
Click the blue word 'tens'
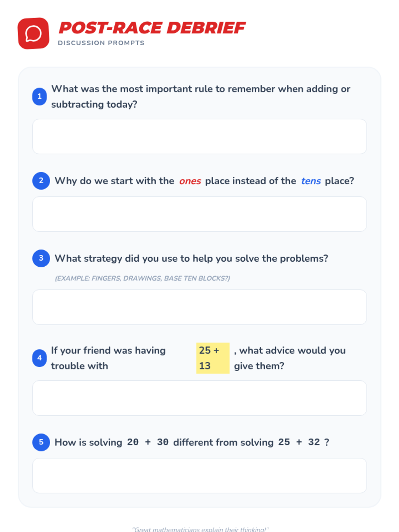(311, 181)
